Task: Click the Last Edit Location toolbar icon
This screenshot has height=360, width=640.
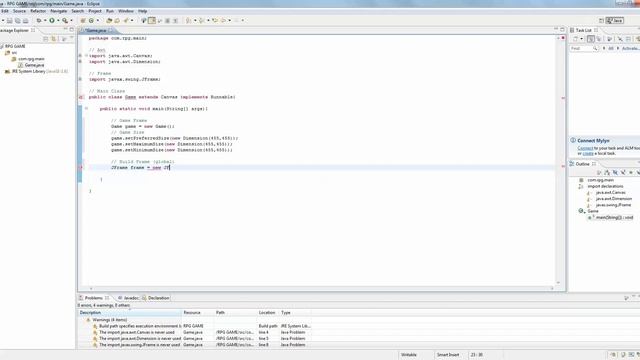Action: pos(215,20)
